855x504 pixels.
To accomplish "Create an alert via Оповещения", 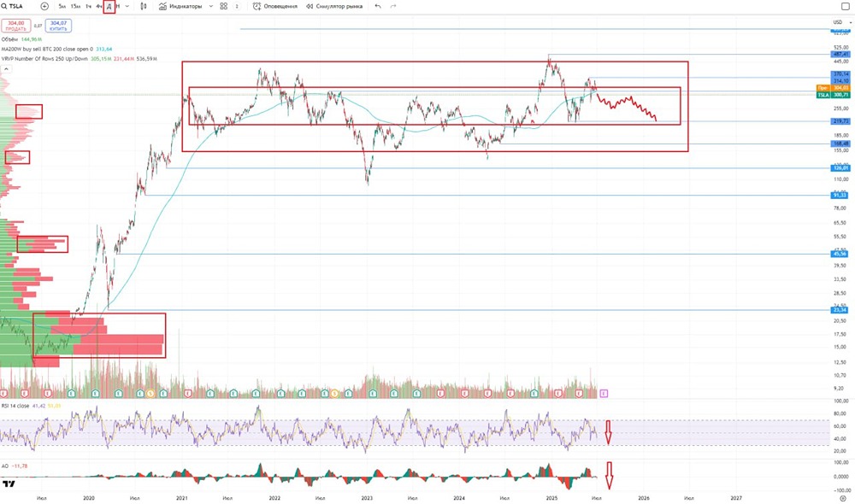I will [x=275, y=6].
